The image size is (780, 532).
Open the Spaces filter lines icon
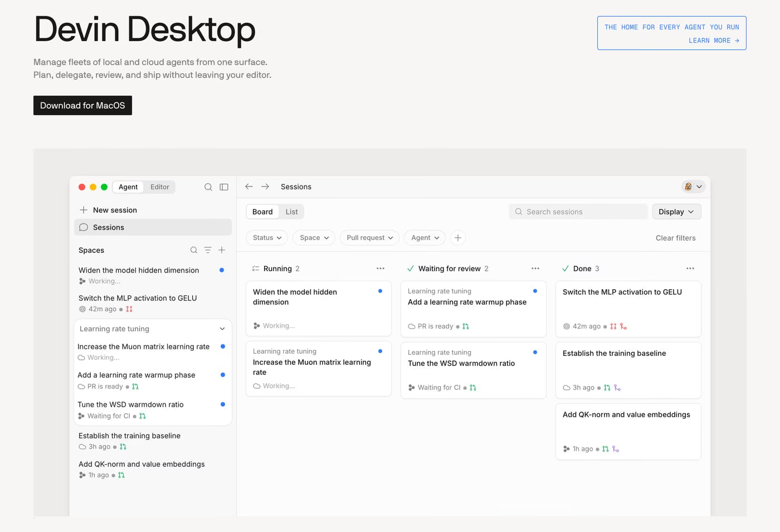208,250
